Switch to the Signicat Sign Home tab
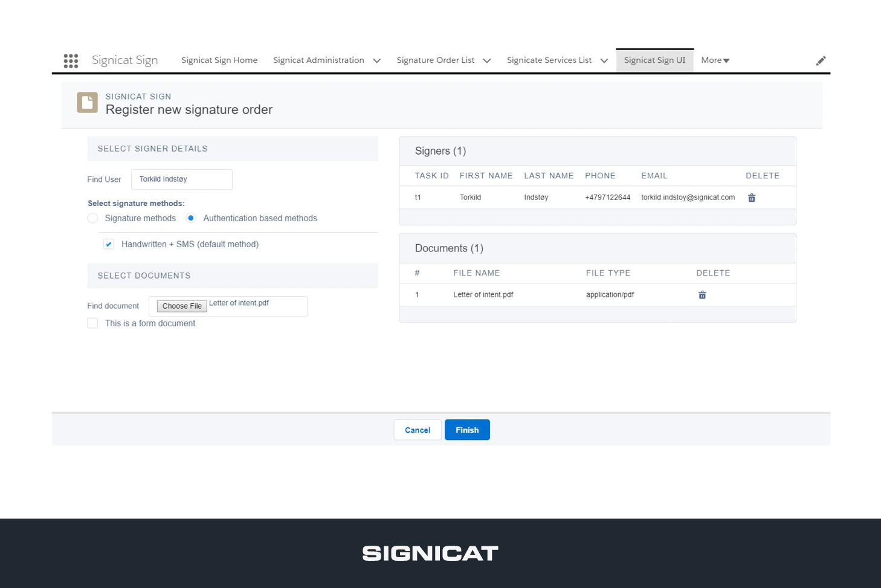 click(219, 60)
